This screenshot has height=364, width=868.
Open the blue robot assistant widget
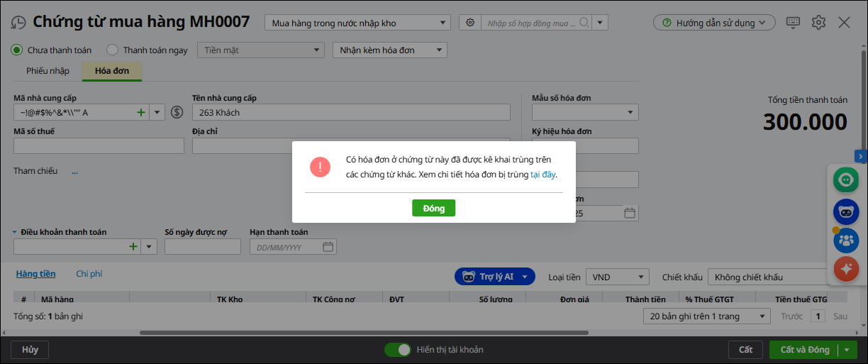[846, 211]
